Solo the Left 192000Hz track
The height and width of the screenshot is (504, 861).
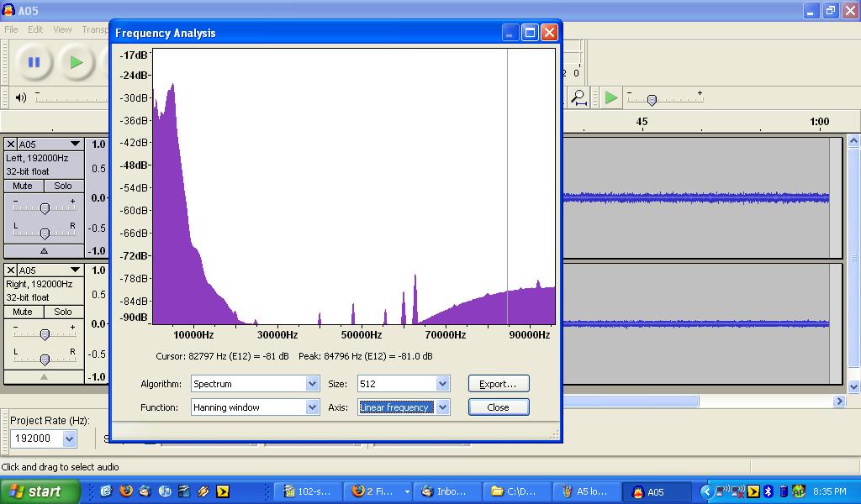[63, 186]
